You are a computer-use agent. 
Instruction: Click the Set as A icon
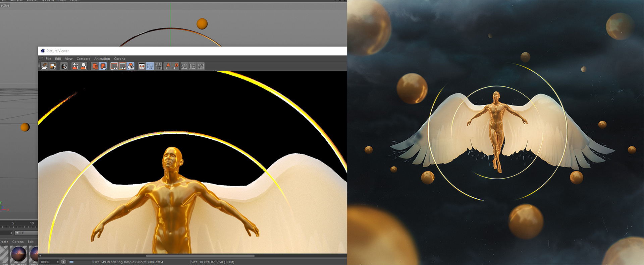(167, 66)
